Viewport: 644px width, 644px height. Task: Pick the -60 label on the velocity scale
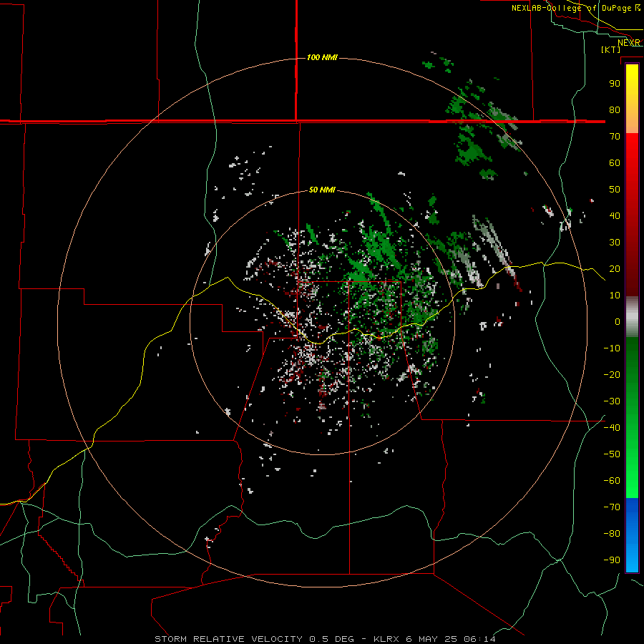[x=612, y=481]
